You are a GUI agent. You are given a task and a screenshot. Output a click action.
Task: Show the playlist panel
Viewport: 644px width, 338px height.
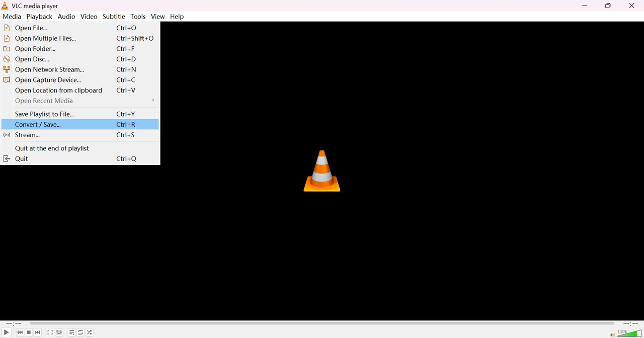pyautogui.click(x=71, y=332)
